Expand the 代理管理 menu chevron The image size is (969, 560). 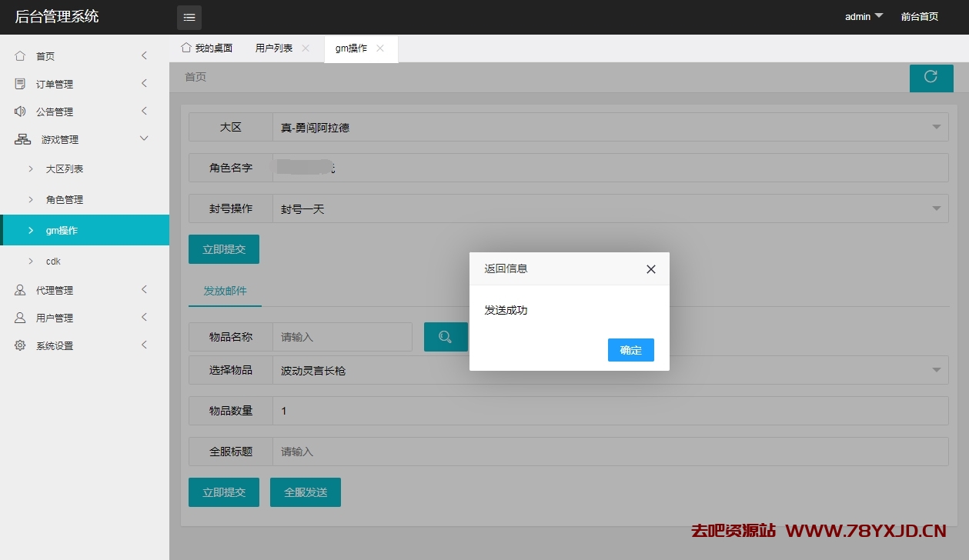point(144,289)
